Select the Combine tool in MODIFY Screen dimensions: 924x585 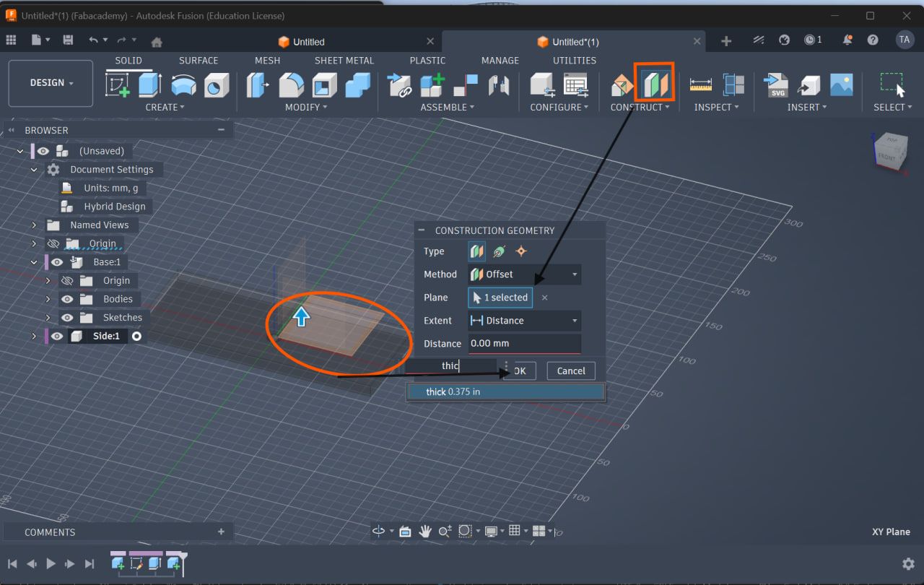357,85
